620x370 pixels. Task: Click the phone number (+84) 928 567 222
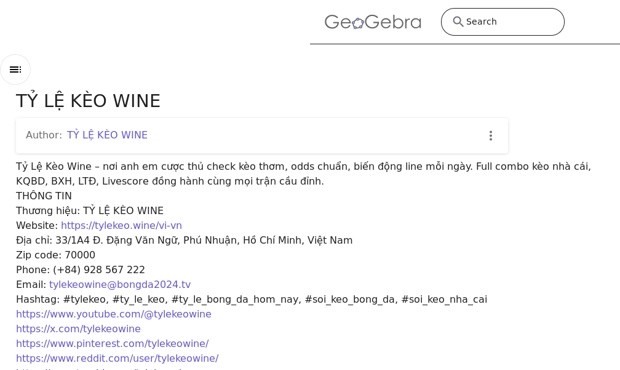point(99,270)
